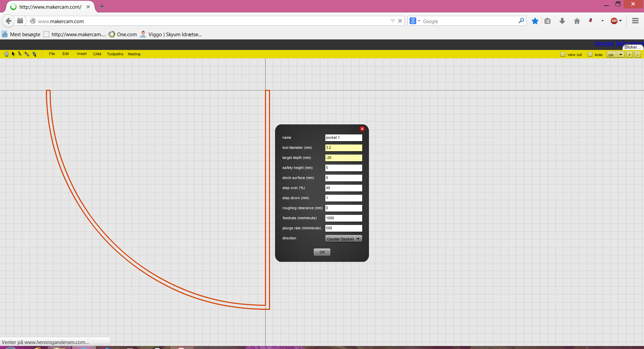Close the pocket dialog with red X

click(362, 129)
